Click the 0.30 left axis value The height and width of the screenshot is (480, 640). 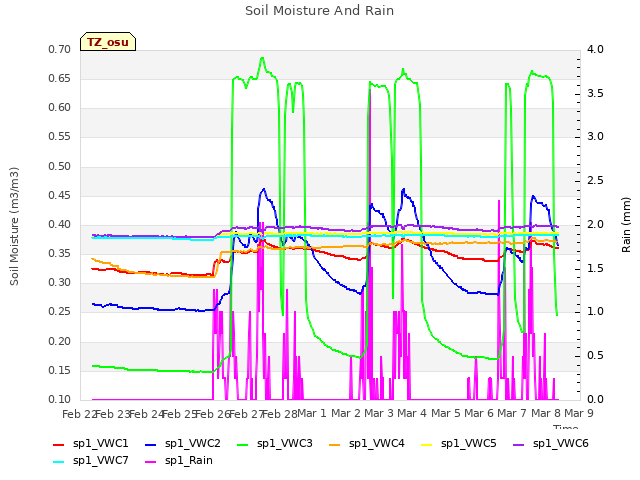pos(60,282)
